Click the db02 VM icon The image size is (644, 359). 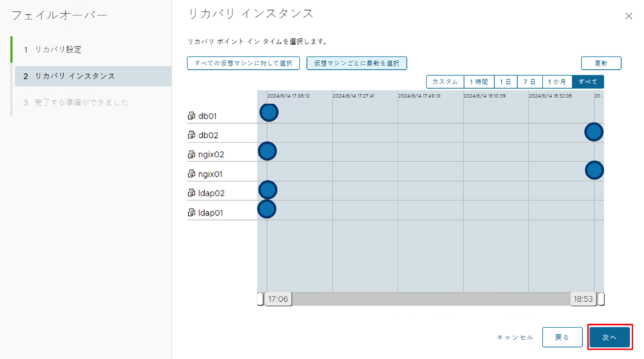click(x=191, y=135)
